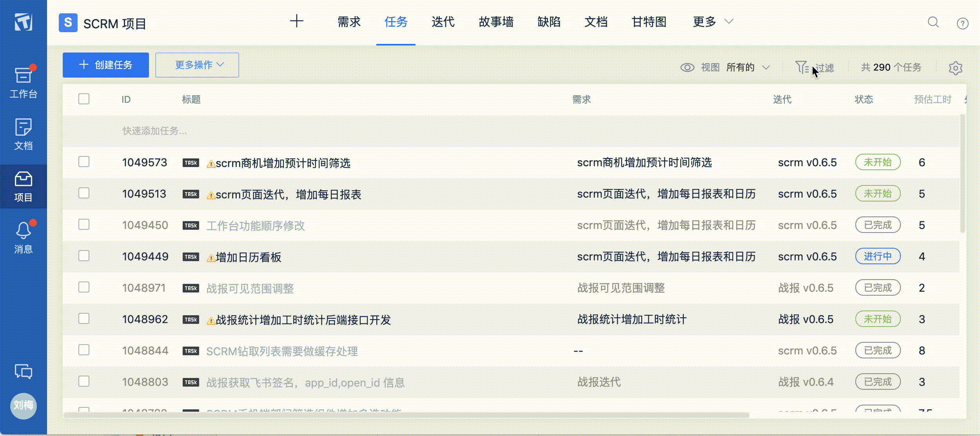
Task: Expand the 更多操作 dropdown
Action: click(x=197, y=65)
